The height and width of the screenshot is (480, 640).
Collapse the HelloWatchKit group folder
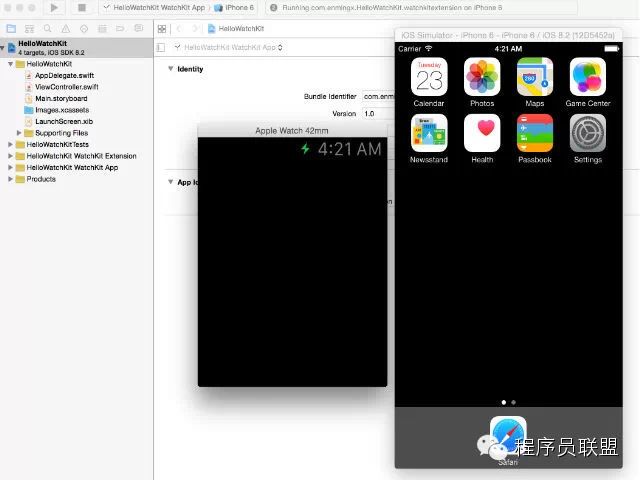pyautogui.click(x=11, y=64)
